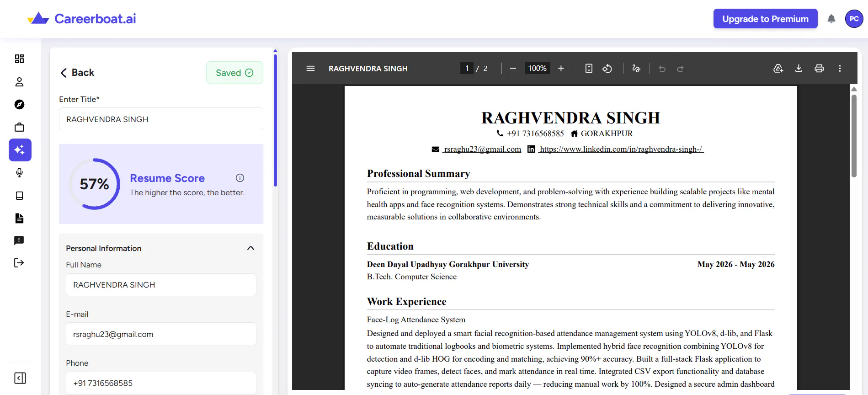
Task: Open the dashboard icon in sidebar
Action: [19, 59]
